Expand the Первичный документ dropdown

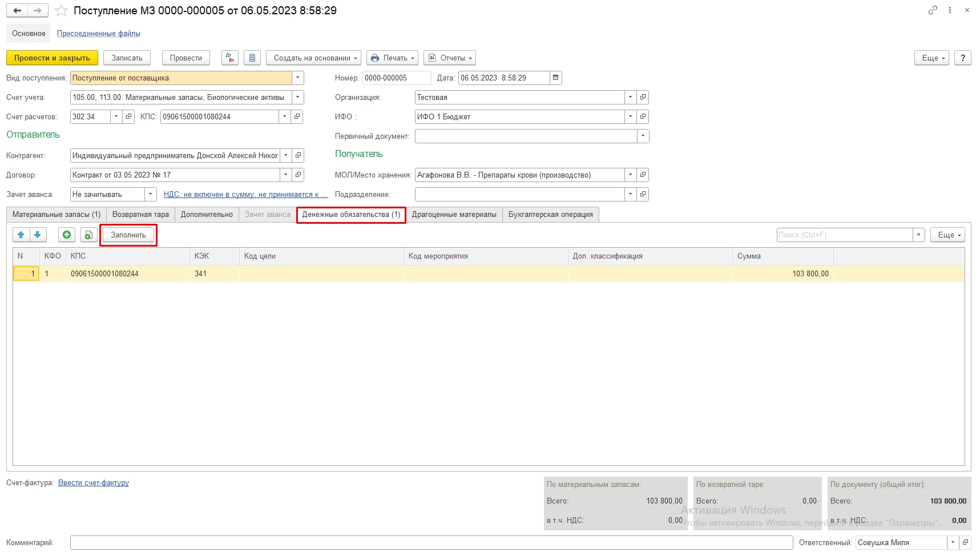643,136
